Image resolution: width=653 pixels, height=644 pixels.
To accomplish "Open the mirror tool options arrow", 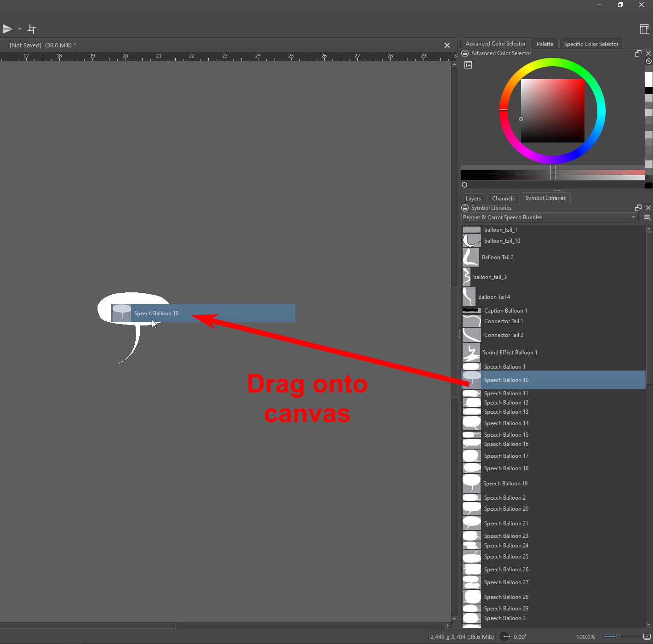I will coord(20,29).
